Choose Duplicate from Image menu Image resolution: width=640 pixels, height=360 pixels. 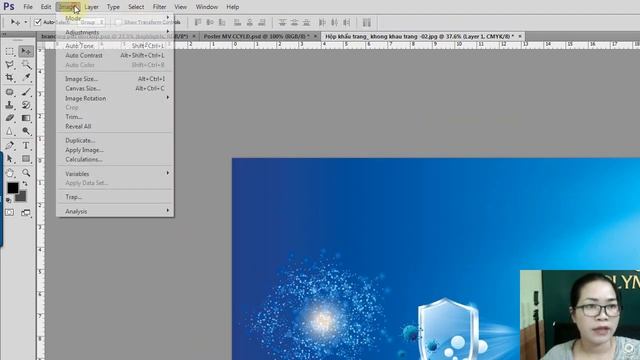[x=115, y=140]
